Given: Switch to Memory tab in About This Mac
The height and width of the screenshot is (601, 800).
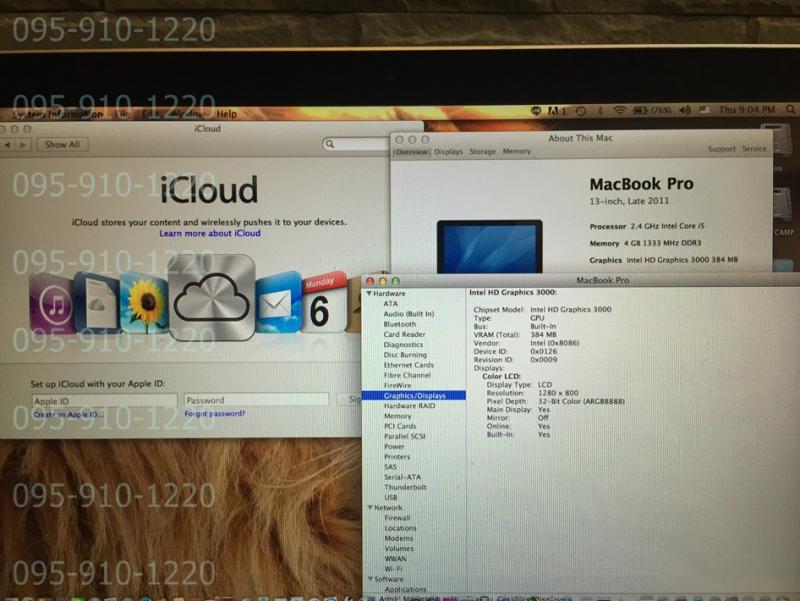Looking at the screenshot, I should pos(516,151).
